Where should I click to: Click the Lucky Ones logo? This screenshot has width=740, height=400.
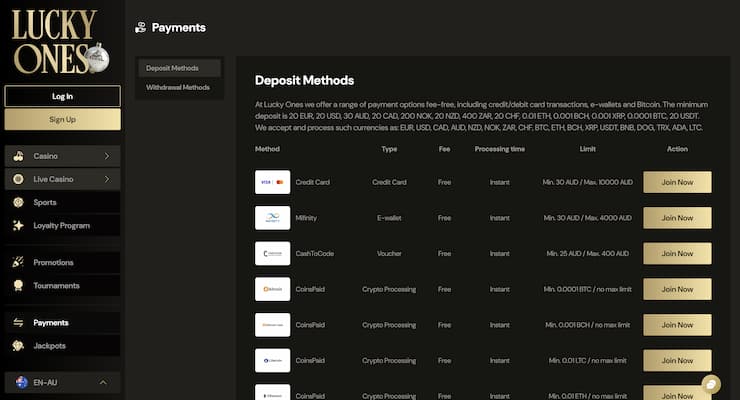(60, 42)
